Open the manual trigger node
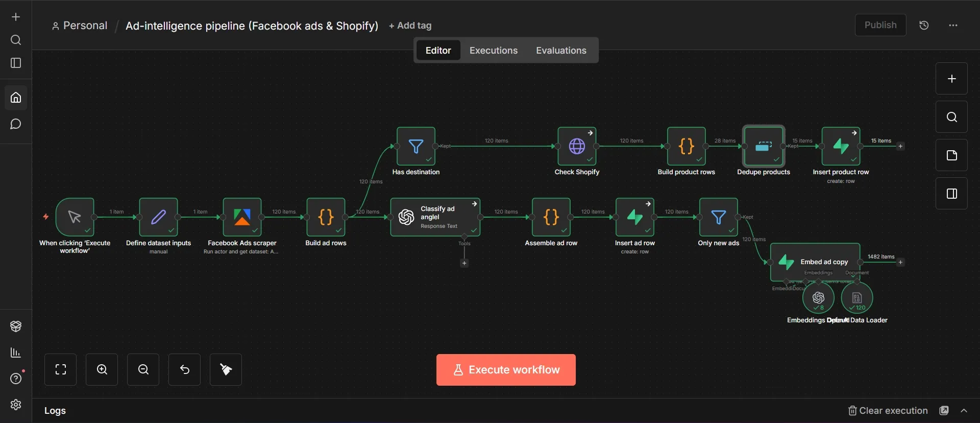 point(75,217)
